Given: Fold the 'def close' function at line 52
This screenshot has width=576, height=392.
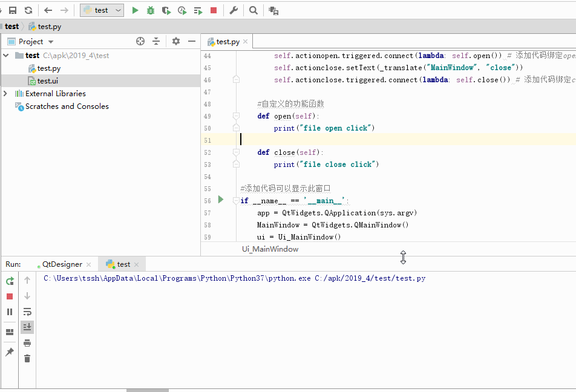Looking at the screenshot, I should 236,152.
